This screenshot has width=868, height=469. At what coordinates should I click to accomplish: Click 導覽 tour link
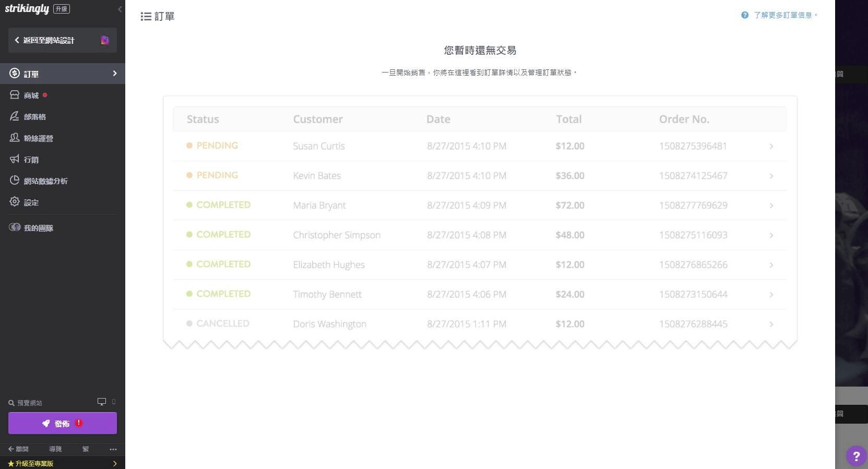(x=55, y=449)
